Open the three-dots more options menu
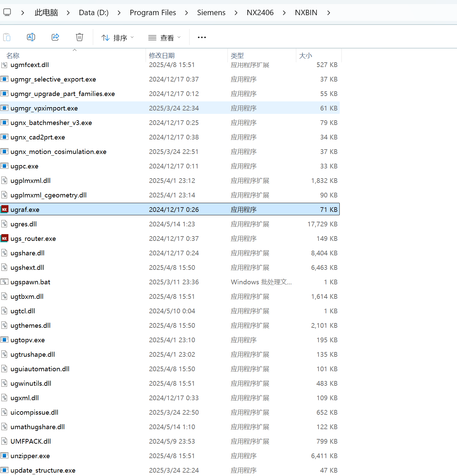This screenshot has width=457, height=476. (202, 37)
